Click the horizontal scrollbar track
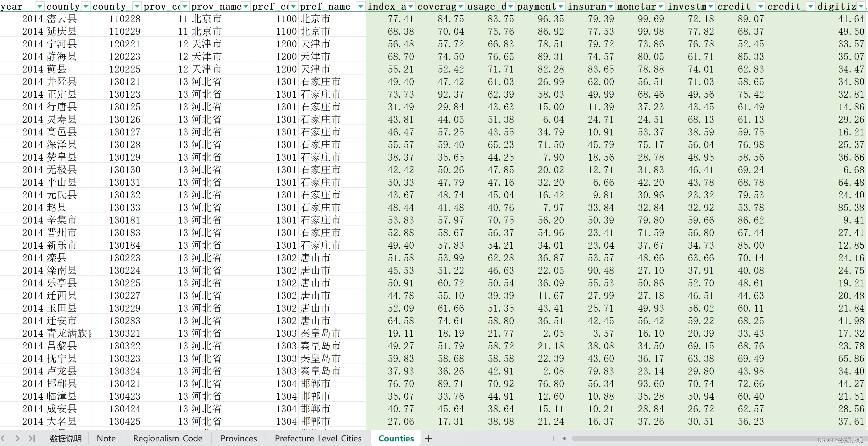This screenshot has height=446, width=868. click(x=691, y=439)
